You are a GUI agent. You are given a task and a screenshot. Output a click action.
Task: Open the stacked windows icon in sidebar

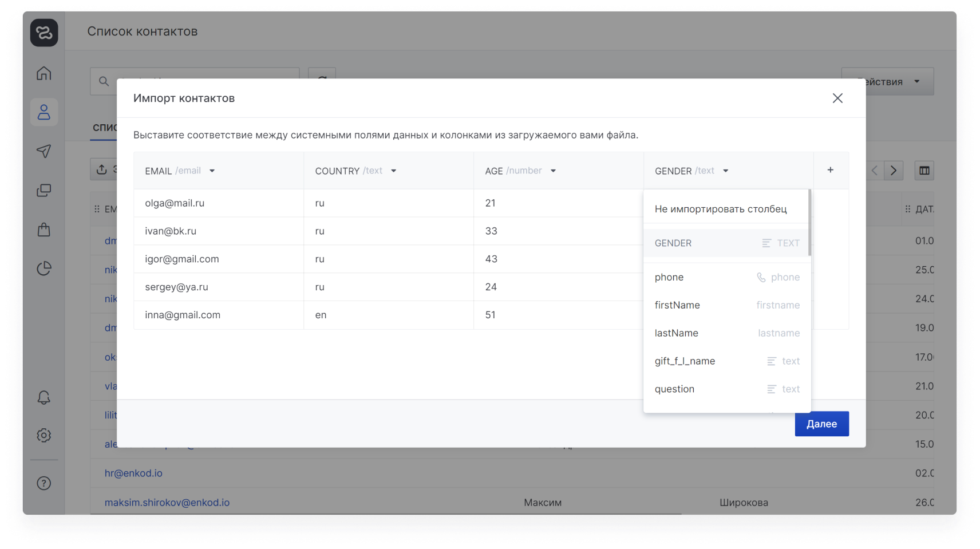coord(44,190)
